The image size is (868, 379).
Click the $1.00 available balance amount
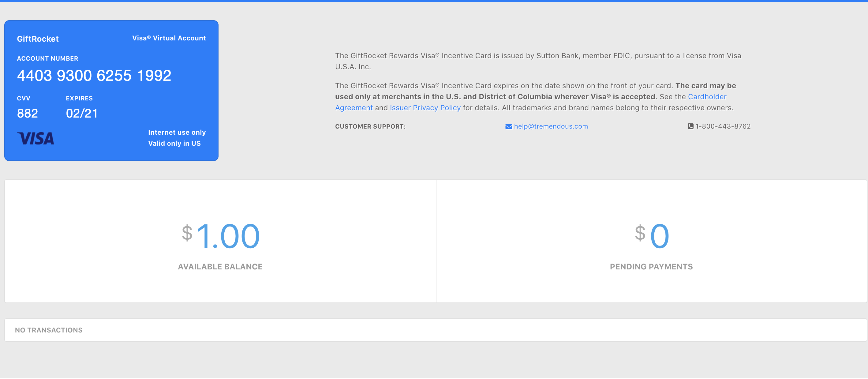tap(221, 236)
